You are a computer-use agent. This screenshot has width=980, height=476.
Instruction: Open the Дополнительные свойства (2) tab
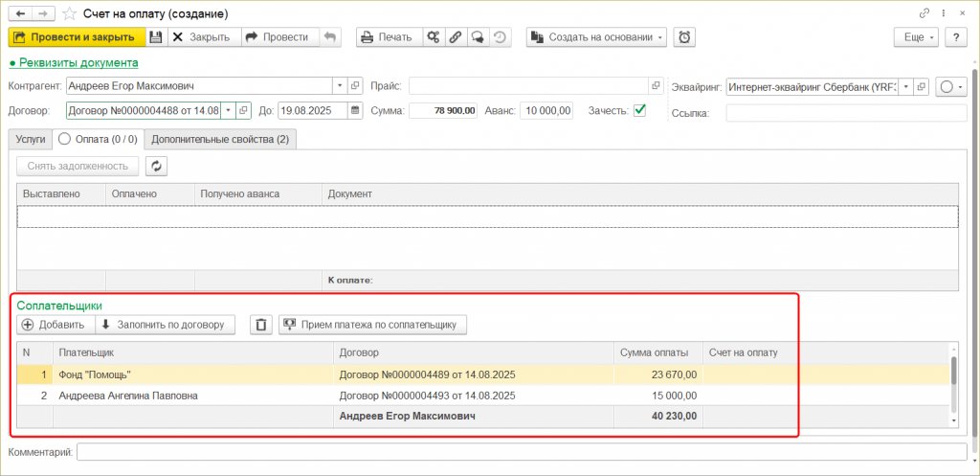tap(220, 140)
